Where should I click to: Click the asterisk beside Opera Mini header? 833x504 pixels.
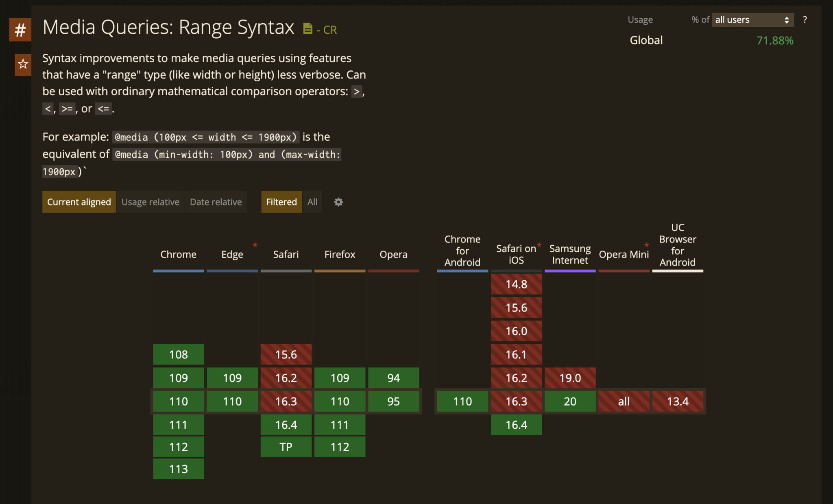646,245
